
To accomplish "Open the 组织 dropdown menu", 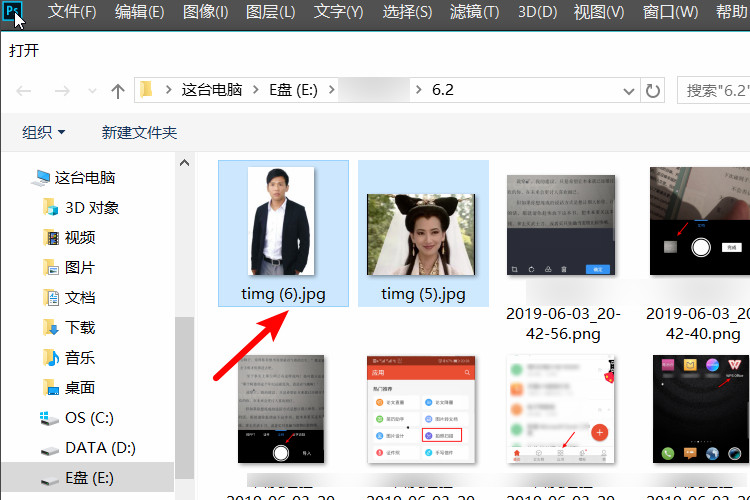I will [x=44, y=132].
